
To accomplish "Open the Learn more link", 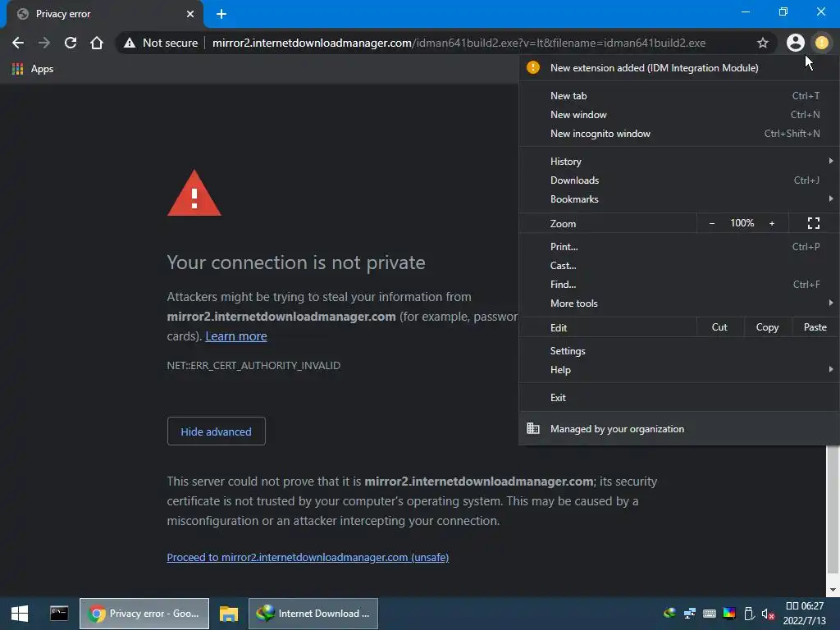I will pos(235,336).
